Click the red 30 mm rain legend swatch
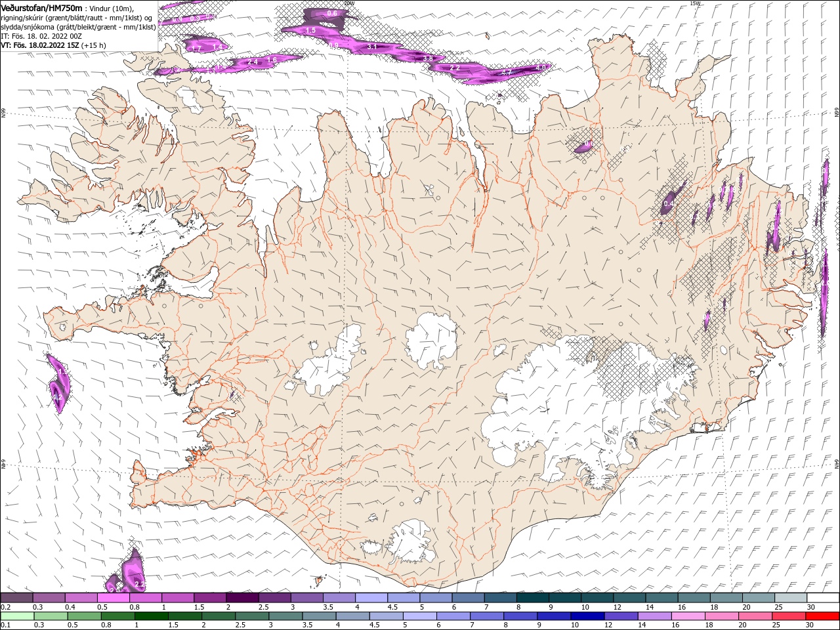The image size is (840, 630). pyautogui.click(x=823, y=616)
